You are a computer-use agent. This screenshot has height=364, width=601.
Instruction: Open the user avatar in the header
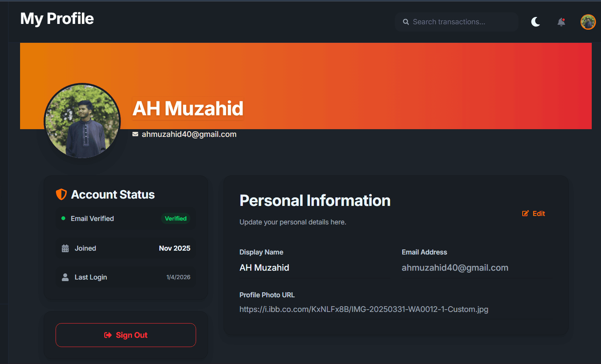tap(588, 22)
